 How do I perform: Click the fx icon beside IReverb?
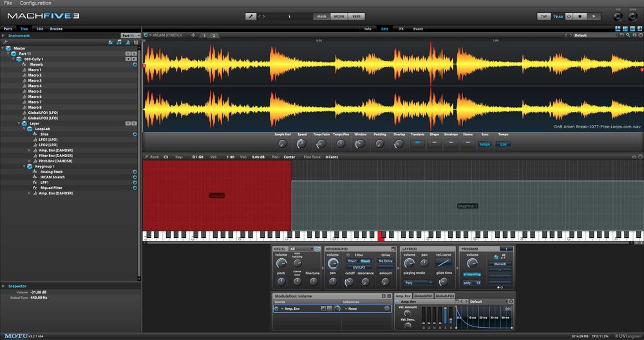click(x=24, y=64)
